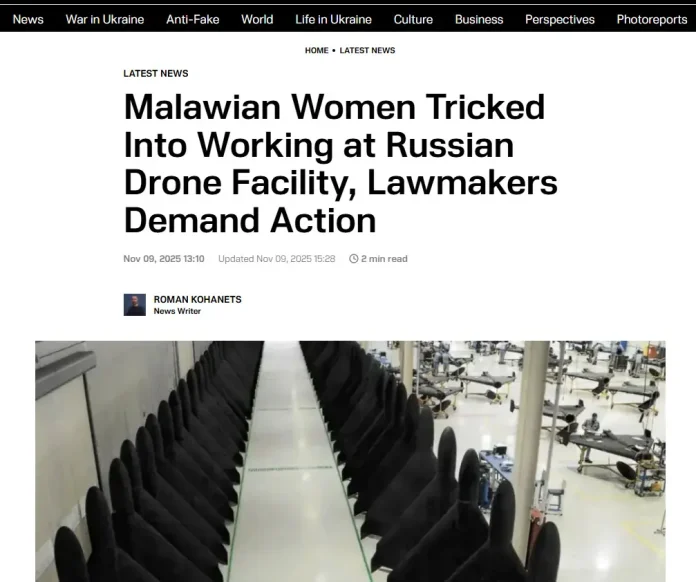Viewport: 696px width, 582px height.
Task: Open the LATEST NEWS category label
Action: 156,74
